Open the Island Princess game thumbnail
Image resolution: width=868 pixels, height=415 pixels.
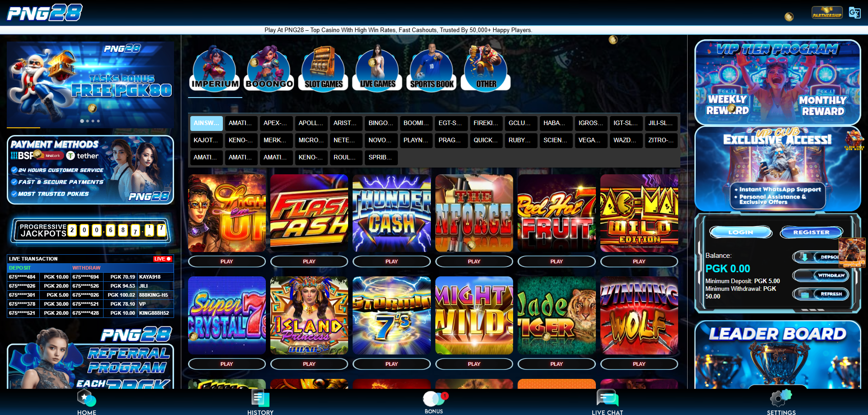[x=309, y=316]
